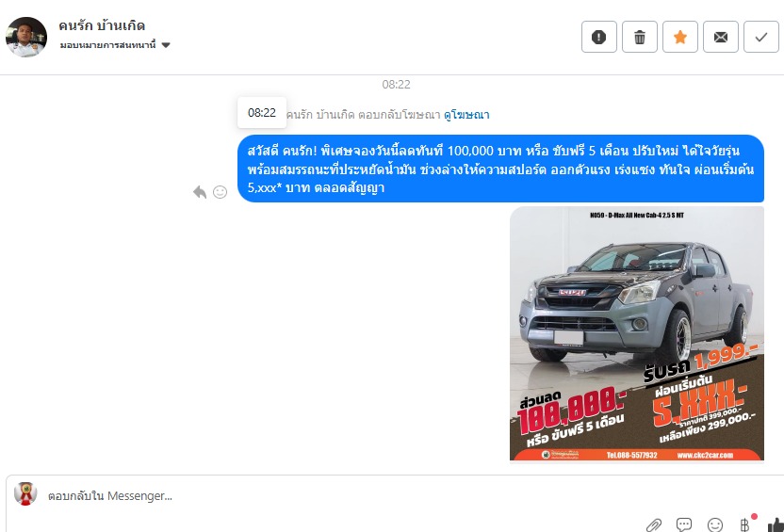
Task: Select the contact name คนรัก บ้านเกิด
Action: (x=102, y=25)
